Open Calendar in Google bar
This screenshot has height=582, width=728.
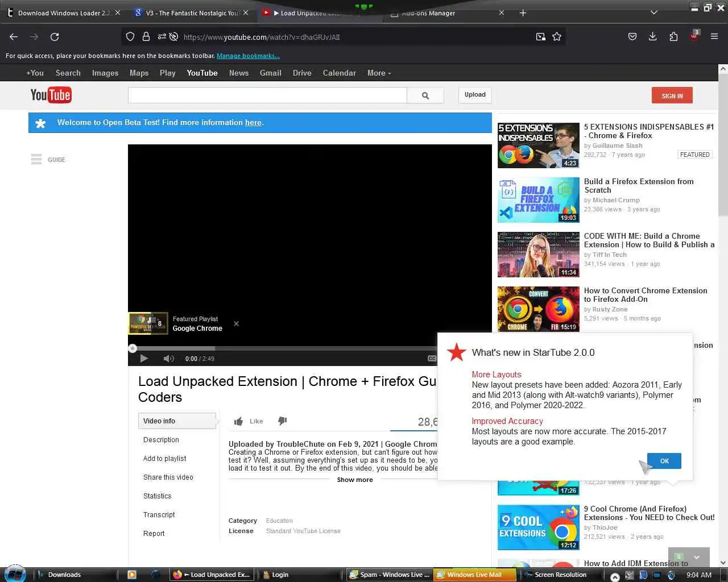coord(340,73)
